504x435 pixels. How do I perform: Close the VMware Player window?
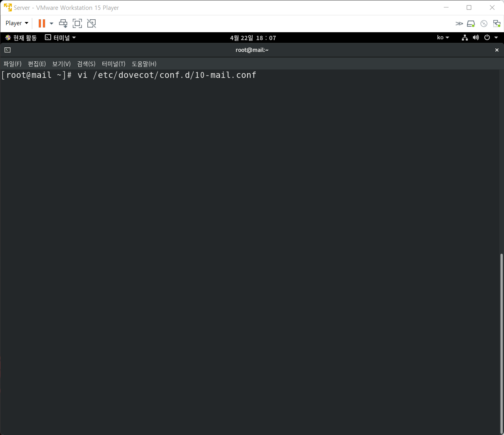coord(492,7)
